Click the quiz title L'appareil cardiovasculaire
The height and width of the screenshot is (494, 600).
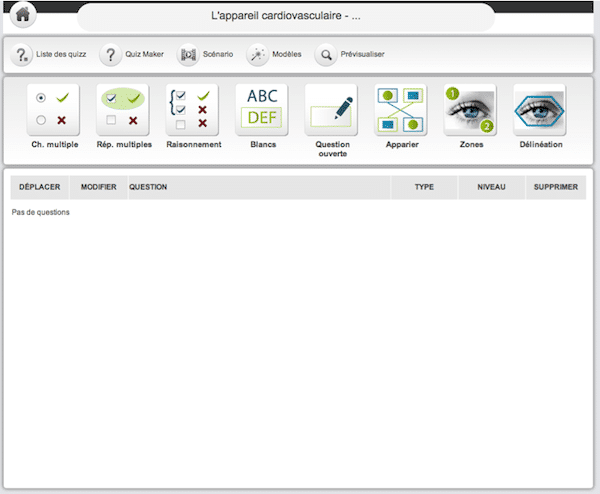click(x=286, y=17)
